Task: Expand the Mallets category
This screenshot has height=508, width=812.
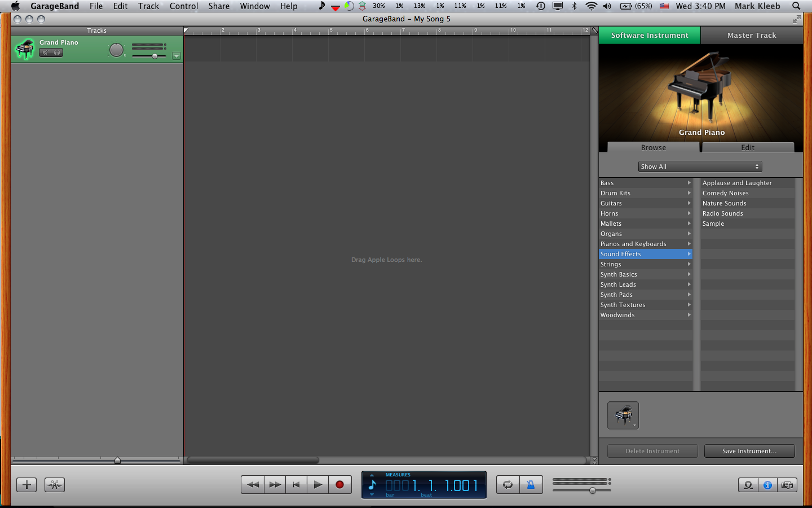Action: pyautogui.click(x=646, y=224)
